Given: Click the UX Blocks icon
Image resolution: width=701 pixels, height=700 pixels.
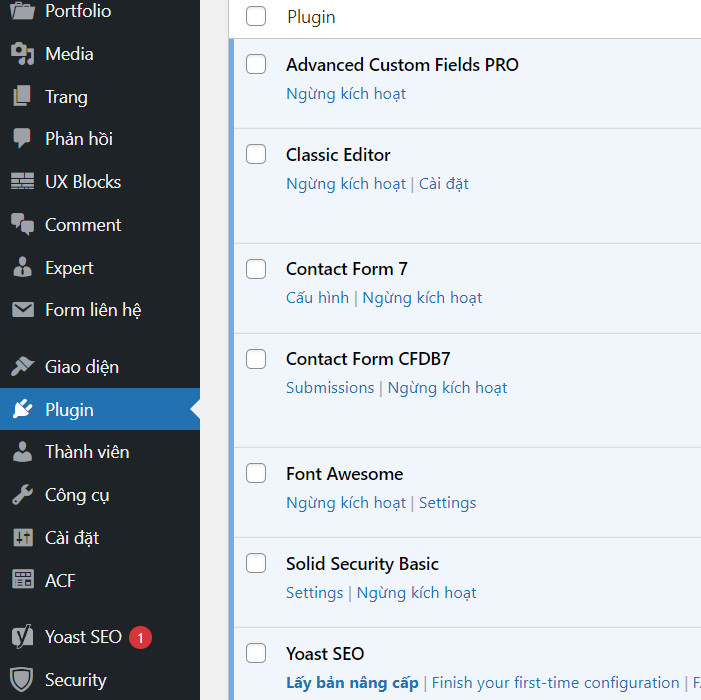Looking at the screenshot, I should point(22,181).
